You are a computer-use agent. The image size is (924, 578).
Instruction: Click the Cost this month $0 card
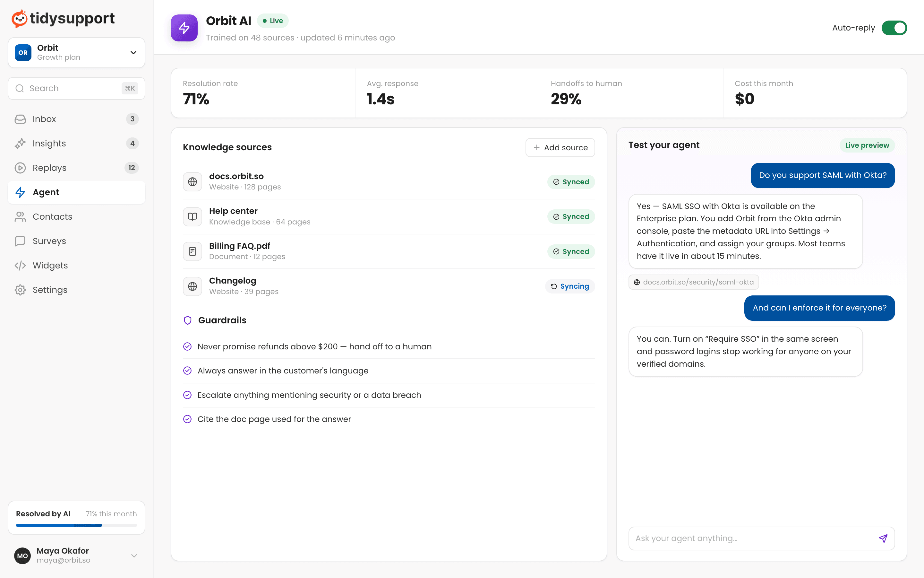tap(815, 93)
